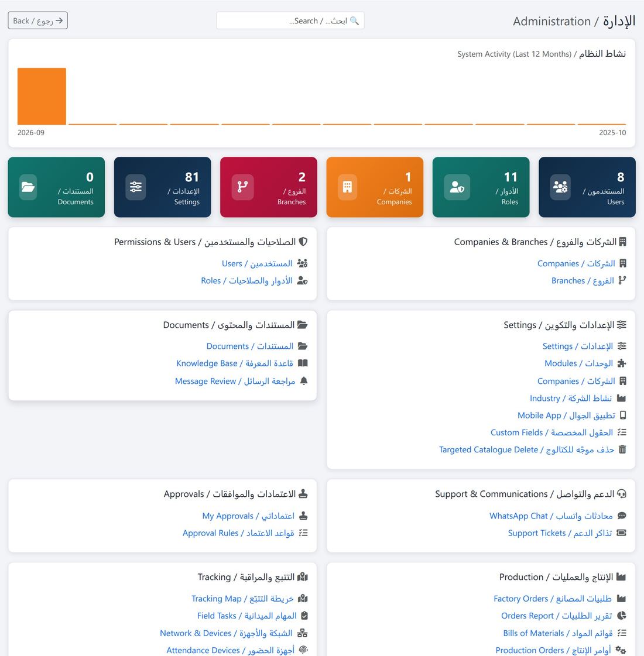This screenshot has height=656, width=644.
Task: Click the Branches card branch icon
Action: [x=243, y=187]
